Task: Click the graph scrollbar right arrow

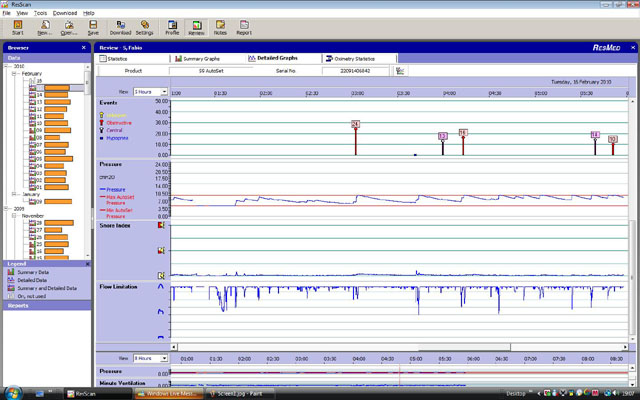Action: [625, 347]
